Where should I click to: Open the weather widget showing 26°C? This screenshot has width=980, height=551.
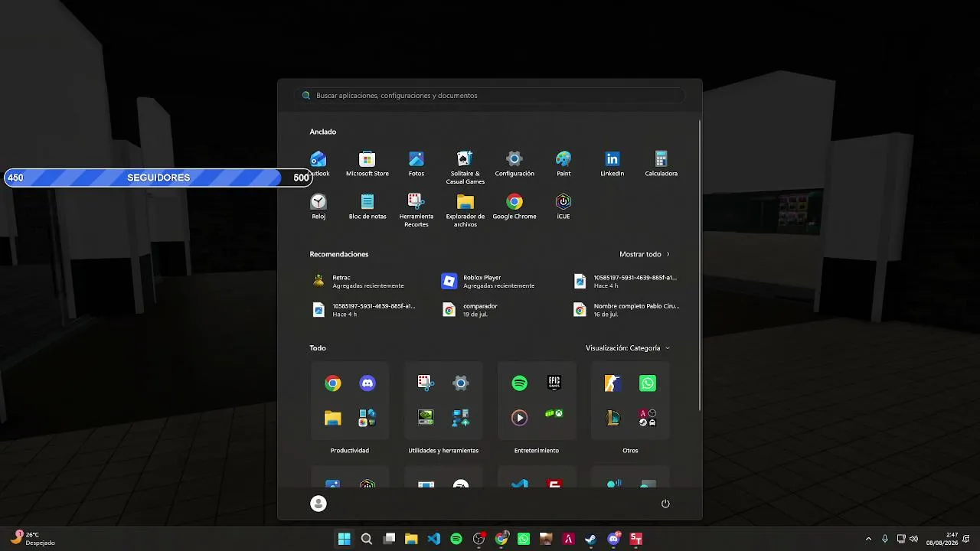(x=34, y=539)
